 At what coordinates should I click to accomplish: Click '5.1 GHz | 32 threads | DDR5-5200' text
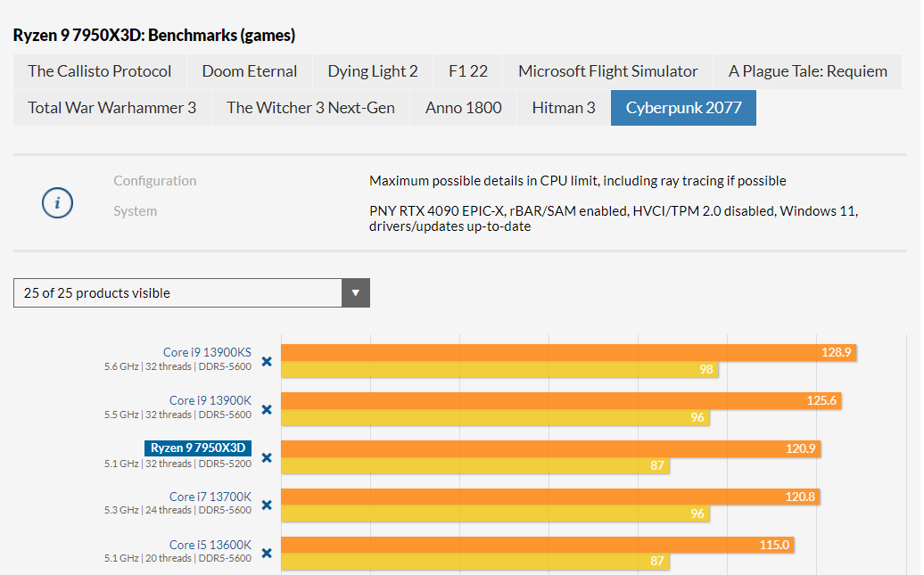coord(178,464)
